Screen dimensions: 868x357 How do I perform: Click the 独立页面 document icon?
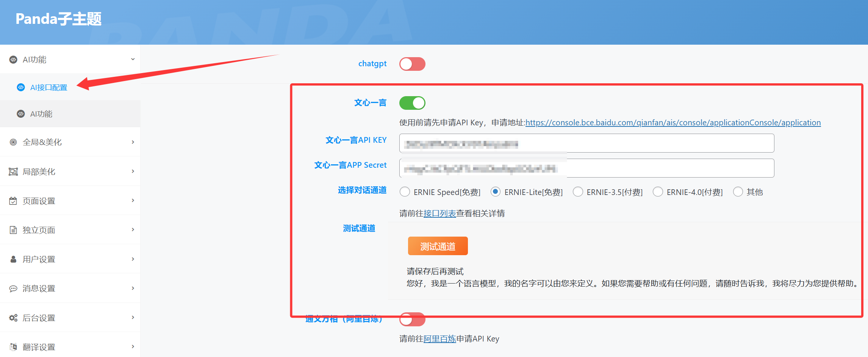[13, 230]
